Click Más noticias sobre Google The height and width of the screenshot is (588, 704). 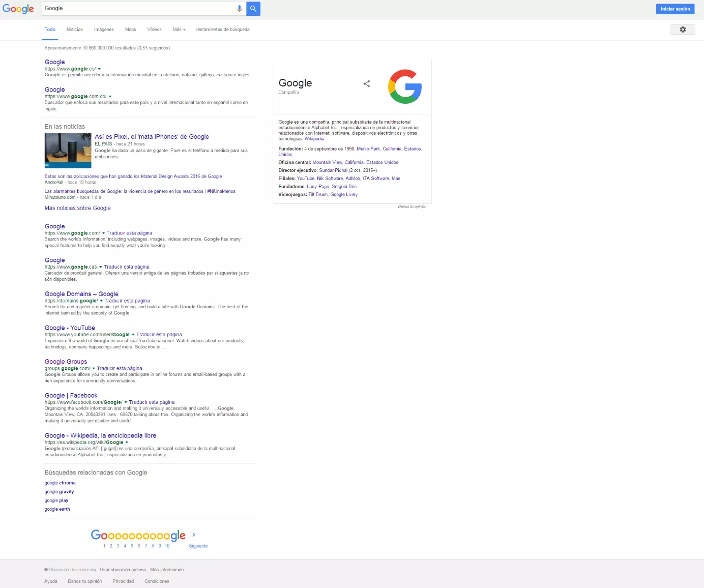[x=77, y=208]
